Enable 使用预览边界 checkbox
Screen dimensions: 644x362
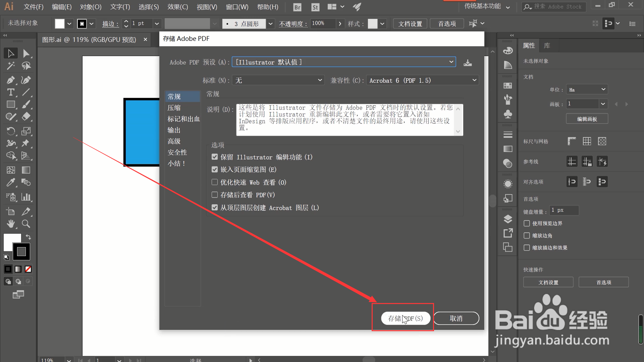527,223
